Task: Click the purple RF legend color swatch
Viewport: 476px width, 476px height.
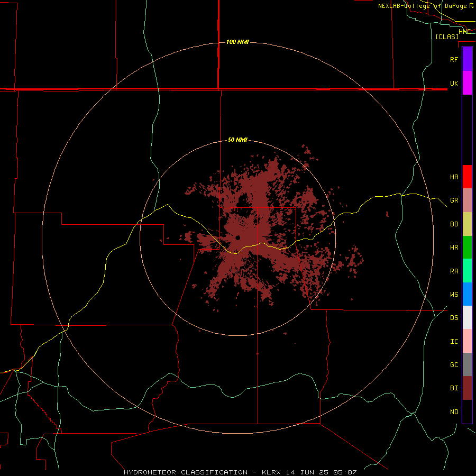Action: click(x=467, y=59)
